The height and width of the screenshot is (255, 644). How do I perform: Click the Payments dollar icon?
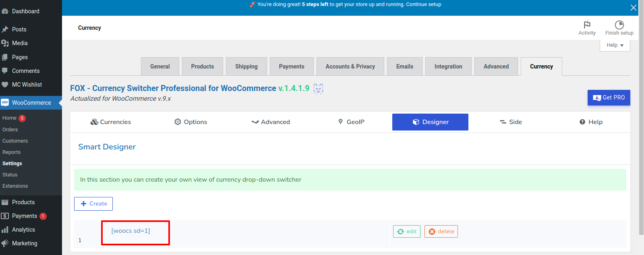[5, 216]
